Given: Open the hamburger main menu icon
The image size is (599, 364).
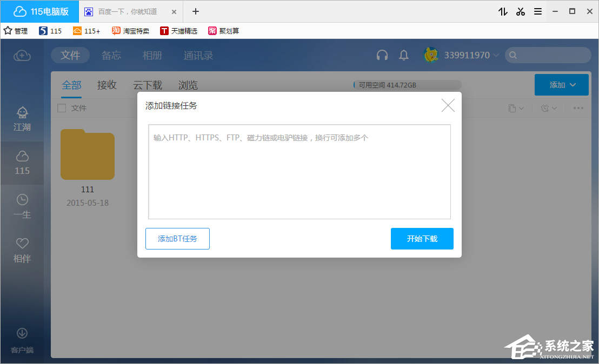Looking at the screenshot, I should coord(537,11).
